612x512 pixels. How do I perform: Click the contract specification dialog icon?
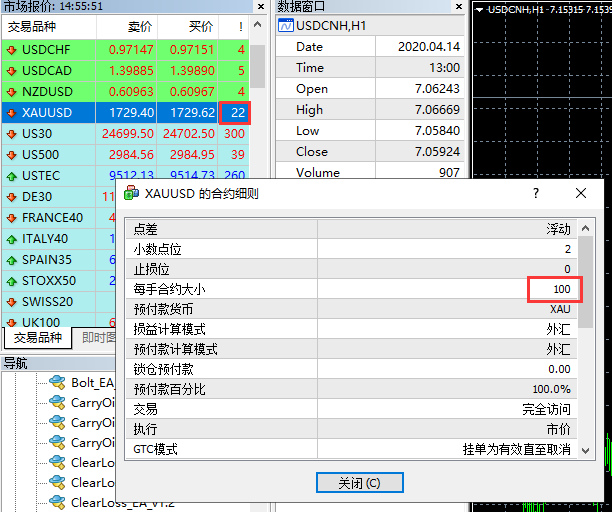pos(131,193)
